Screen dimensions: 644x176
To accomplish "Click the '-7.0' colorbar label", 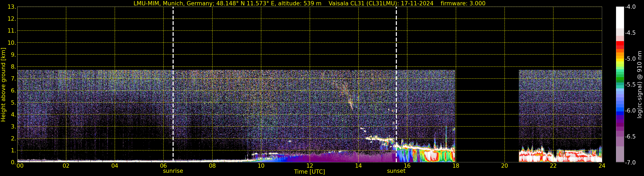I will (630, 163).
